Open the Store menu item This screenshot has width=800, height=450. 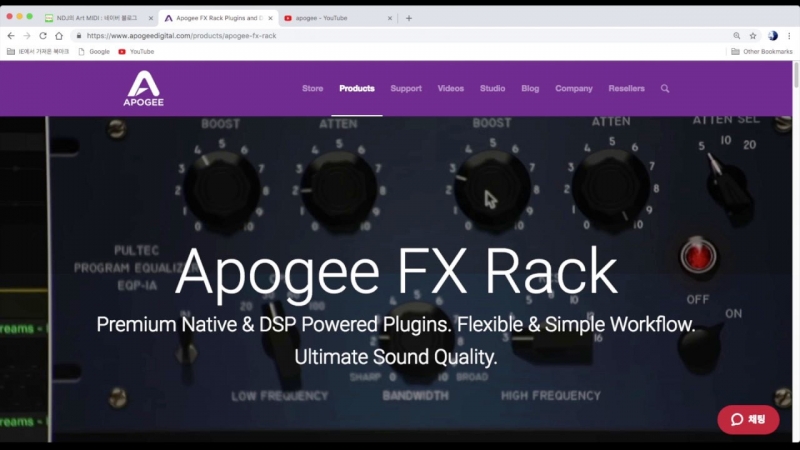312,88
